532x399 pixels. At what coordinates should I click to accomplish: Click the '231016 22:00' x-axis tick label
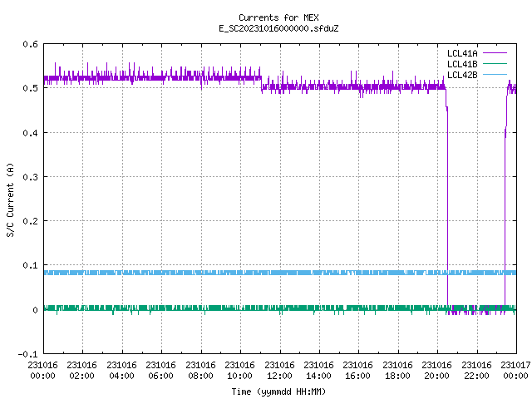[477, 371]
